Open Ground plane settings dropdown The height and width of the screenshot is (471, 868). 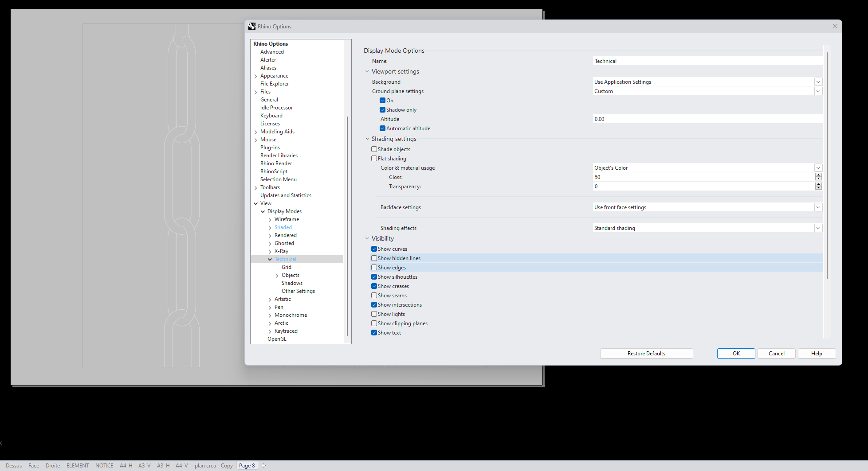click(x=818, y=91)
